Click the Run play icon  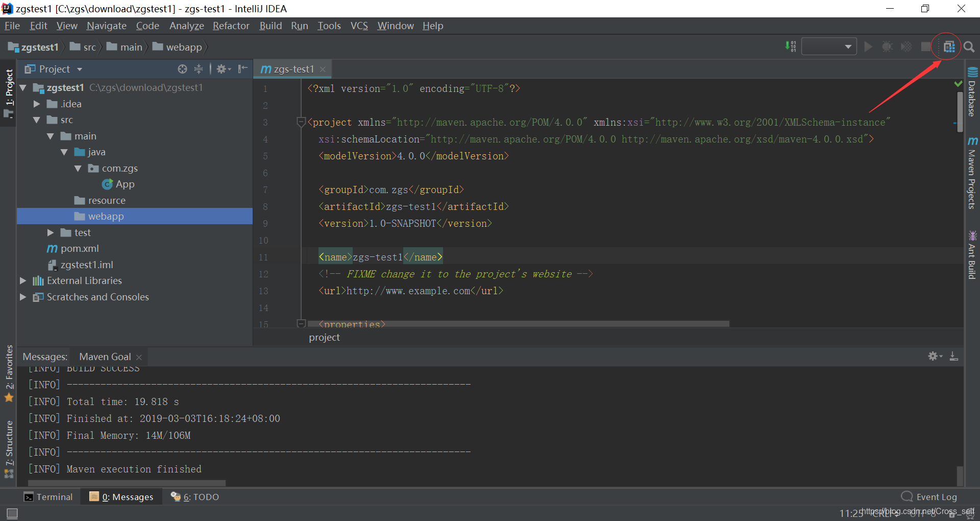tap(868, 47)
